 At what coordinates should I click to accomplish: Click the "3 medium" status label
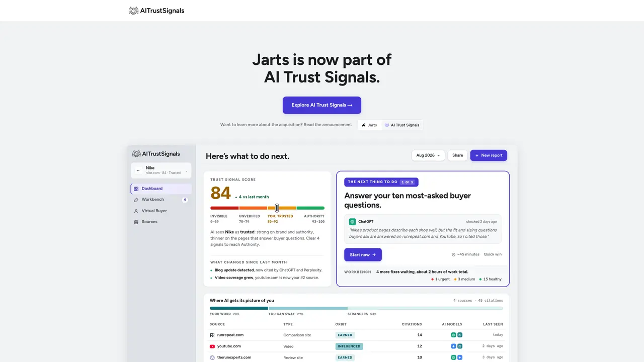click(x=465, y=279)
